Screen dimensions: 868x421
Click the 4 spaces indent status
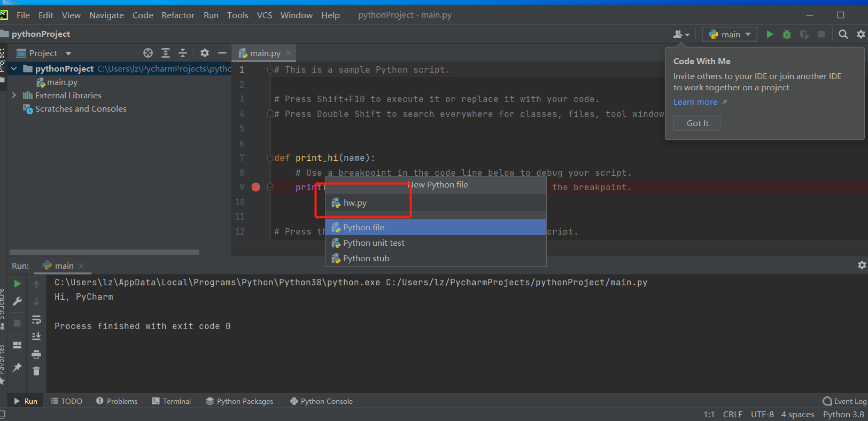point(797,415)
